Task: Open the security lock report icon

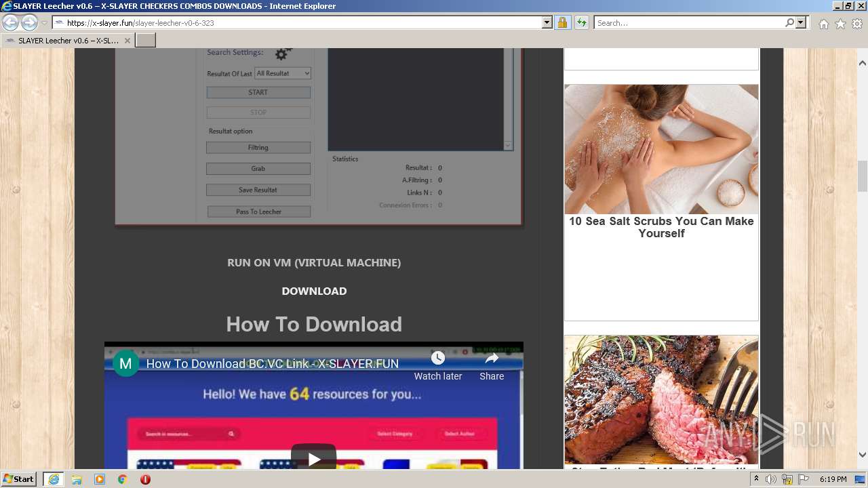Action: (x=562, y=22)
